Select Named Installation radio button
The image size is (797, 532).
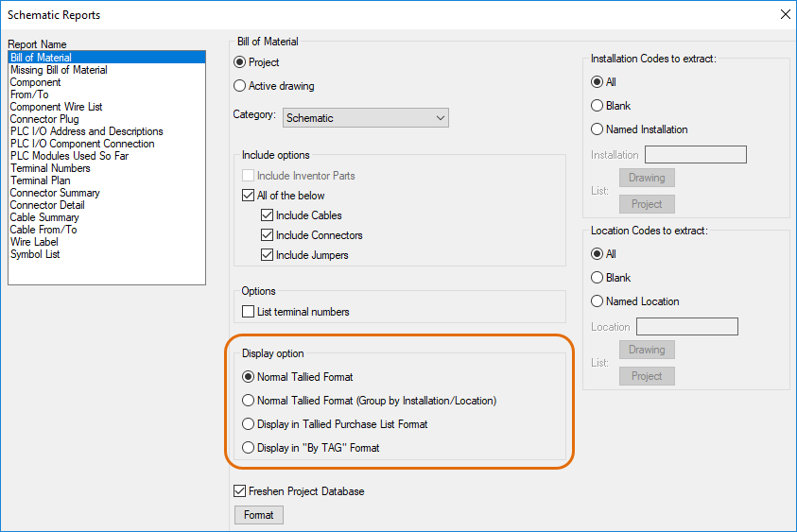coord(598,129)
